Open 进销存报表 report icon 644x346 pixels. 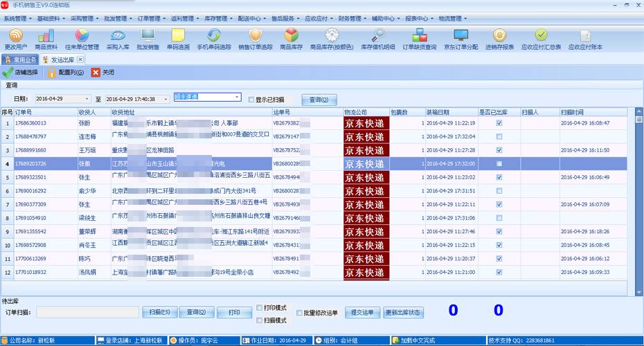[499, 39]
